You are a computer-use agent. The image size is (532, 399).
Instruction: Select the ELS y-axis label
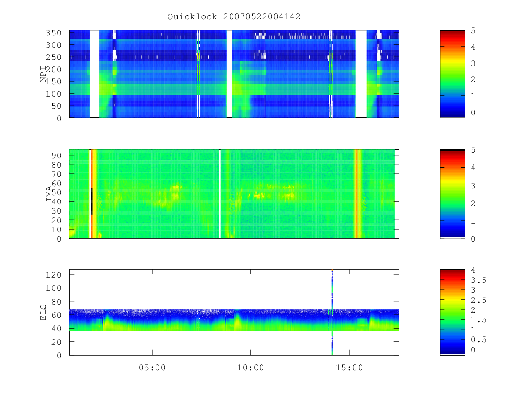pos(44,312)
